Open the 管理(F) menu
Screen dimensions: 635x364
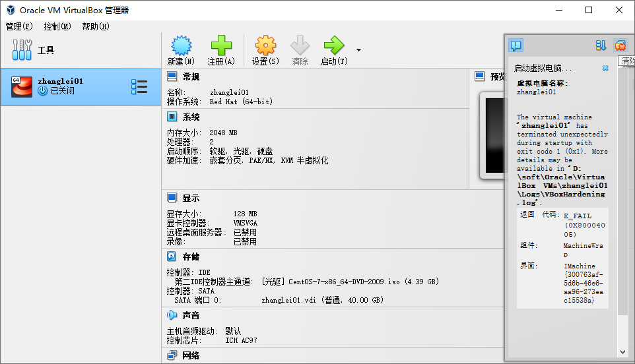tap(18, 26)
